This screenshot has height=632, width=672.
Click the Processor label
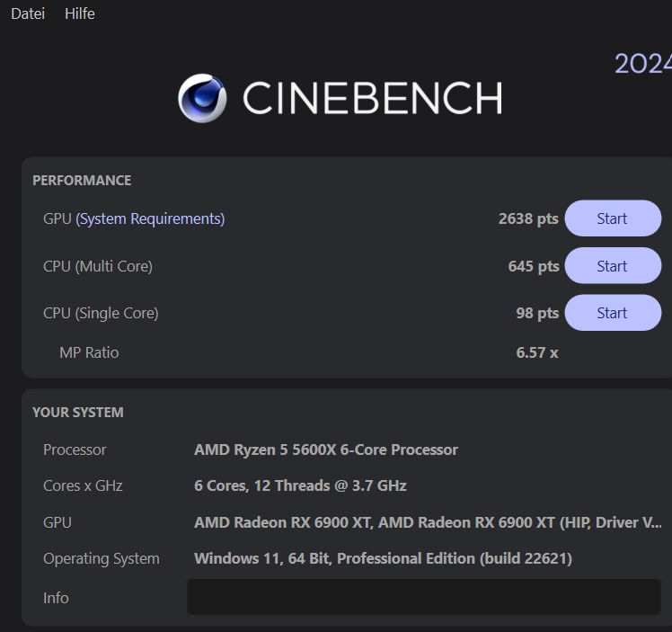75,450
